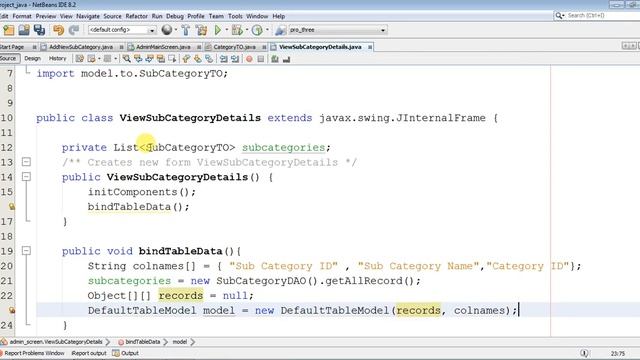
Task: Open dropdown arrow next to Debug icon
Action: pos(247,30)
